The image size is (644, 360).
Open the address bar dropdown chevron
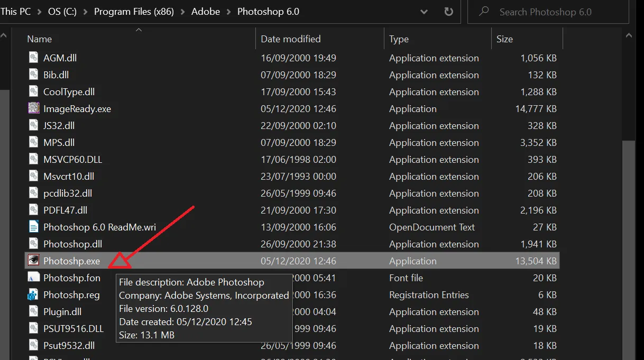tap(424, 11)
